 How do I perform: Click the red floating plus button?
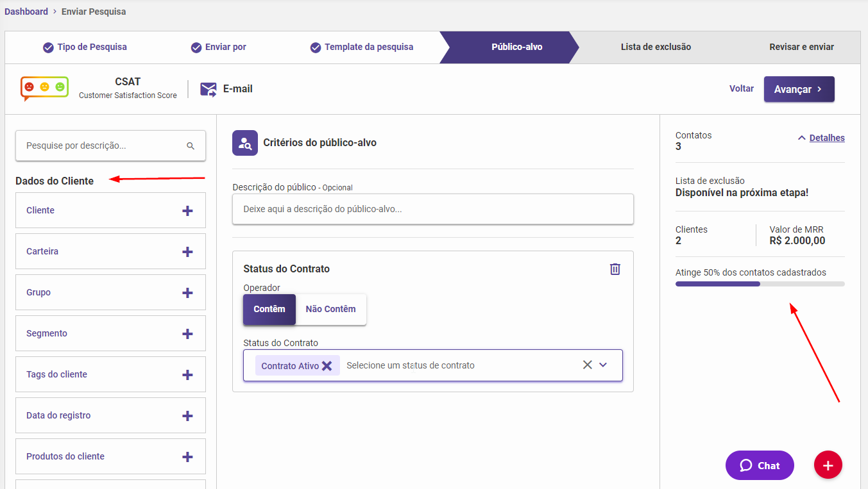point(828,465)
